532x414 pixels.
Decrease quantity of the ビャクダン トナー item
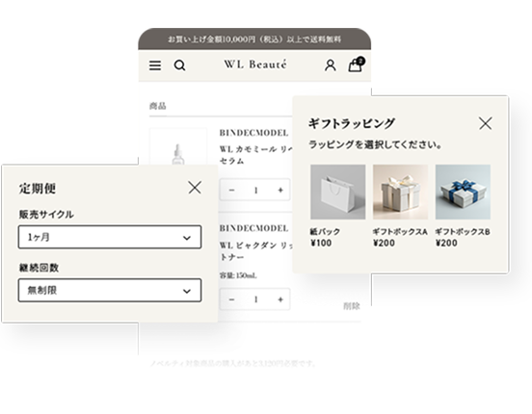pyautogui.click(x=231, y=299)
